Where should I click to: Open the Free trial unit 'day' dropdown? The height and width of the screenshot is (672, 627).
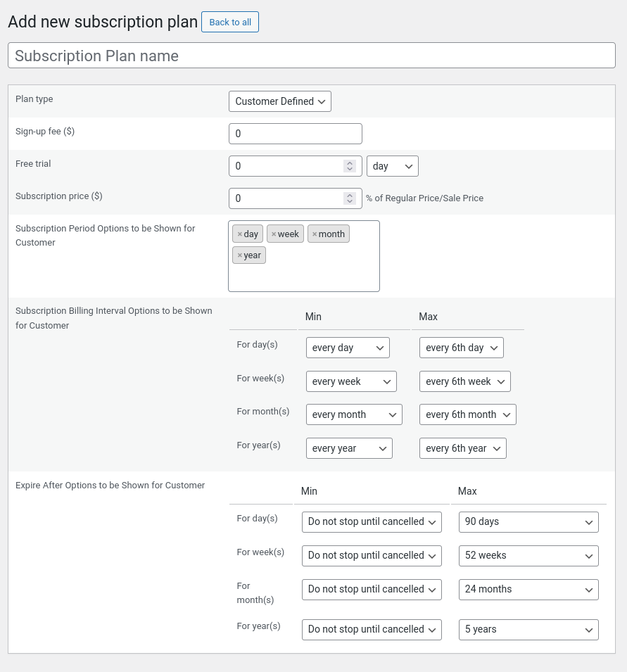click(x=392, y=166)
